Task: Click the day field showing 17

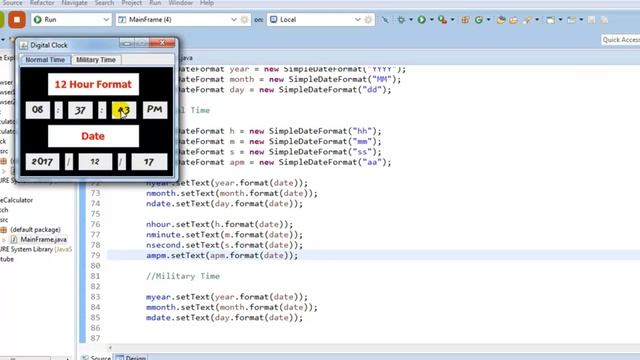Action: click(149, 162)
